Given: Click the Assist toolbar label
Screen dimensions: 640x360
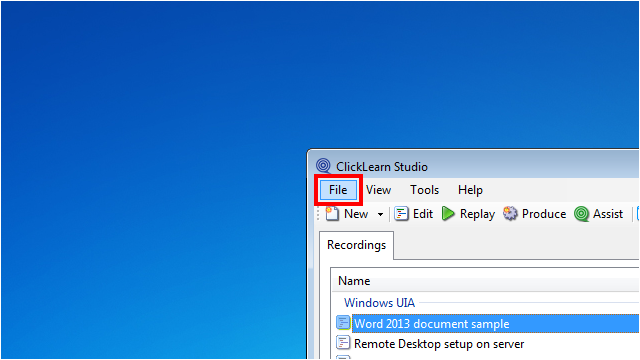Looking at the screenshot, I should pyautogui.click(x=608, y=214).
